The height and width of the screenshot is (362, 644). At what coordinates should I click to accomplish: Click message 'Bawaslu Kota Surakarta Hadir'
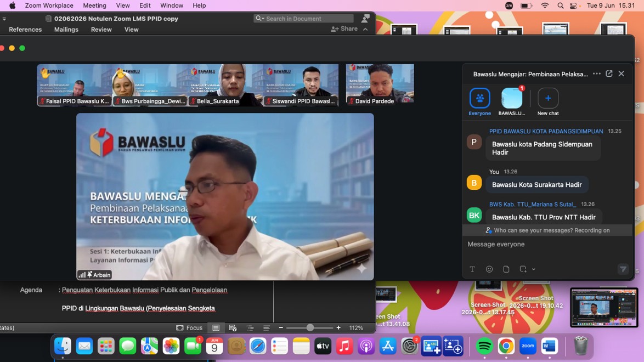pyautogui.click(x=537, y=184)
